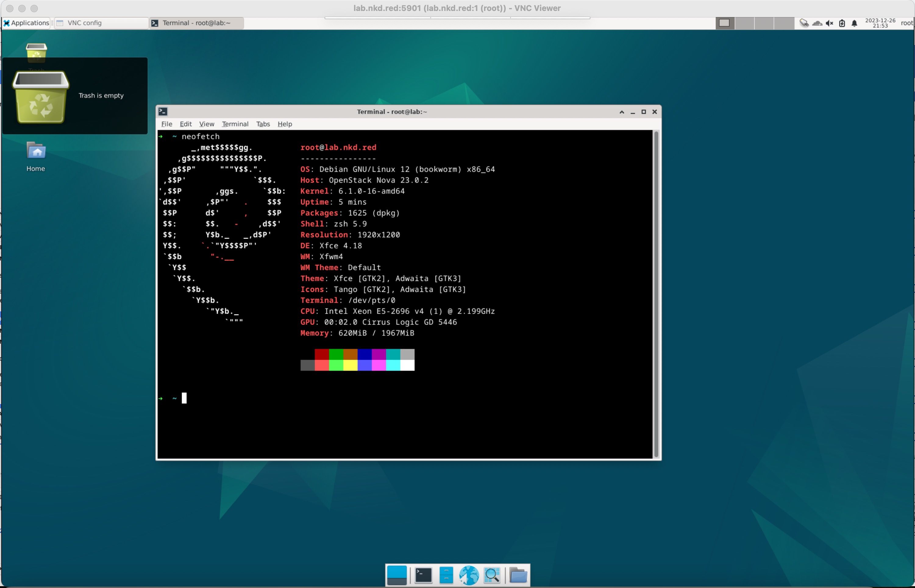
Task: Open the calendar by clicking the tray clock
Action: coord(880,23)
